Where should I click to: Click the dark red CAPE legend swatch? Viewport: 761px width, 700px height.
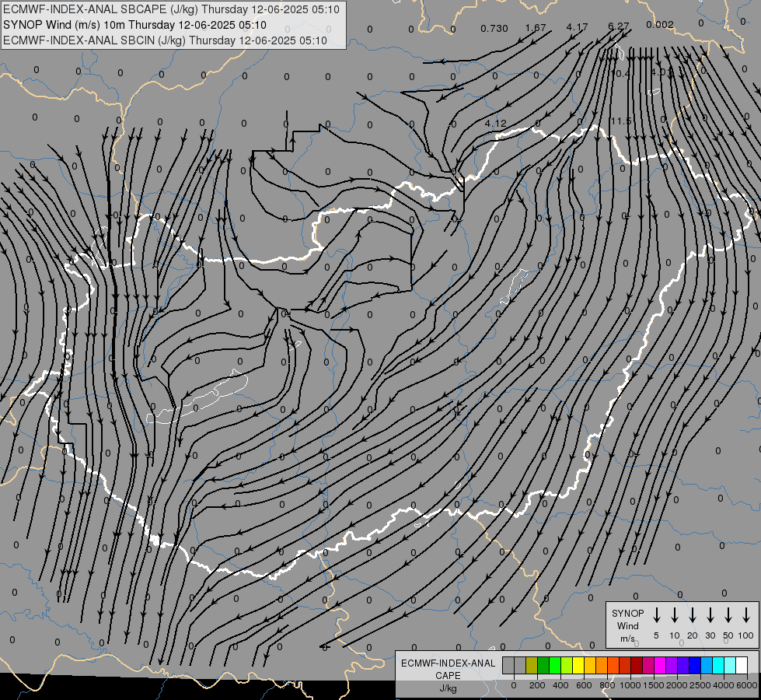[x=637, y=665]
